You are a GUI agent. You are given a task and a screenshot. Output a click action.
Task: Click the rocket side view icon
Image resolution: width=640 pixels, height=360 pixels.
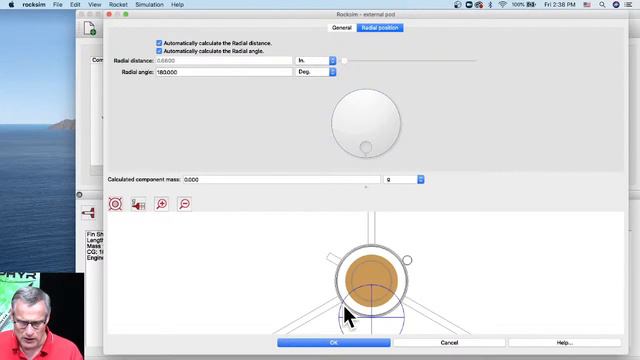point(138,204)
